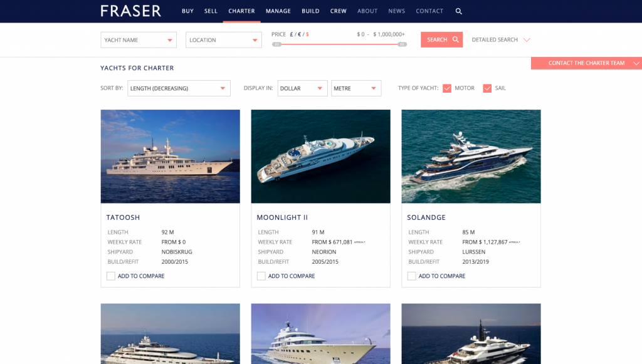Uncheck the Motor yacht type checkbox

coord(446,88)
